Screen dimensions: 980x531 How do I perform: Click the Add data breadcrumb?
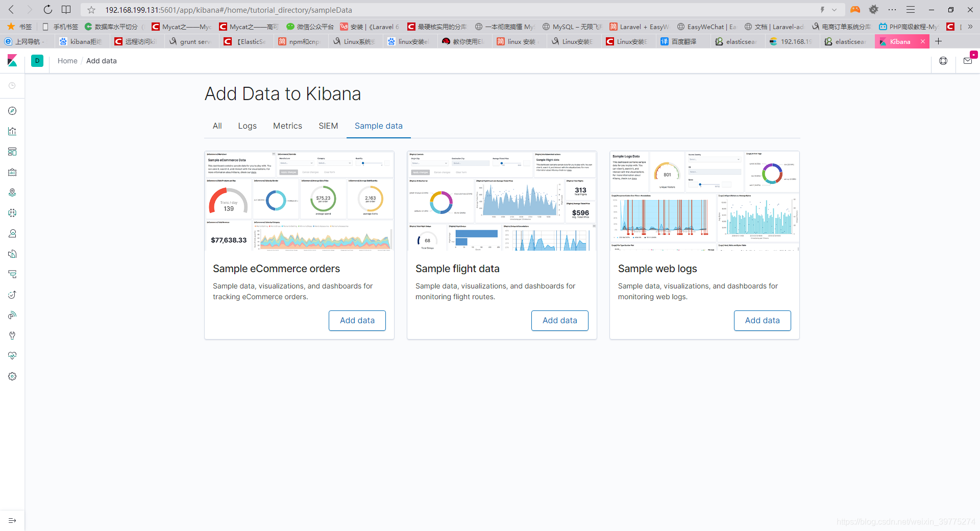tap(102, 61)
